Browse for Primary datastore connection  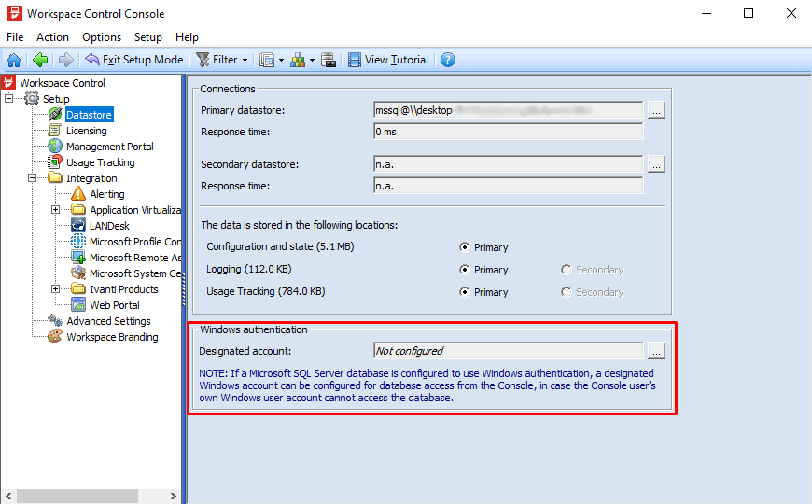(x=656, y=110)
